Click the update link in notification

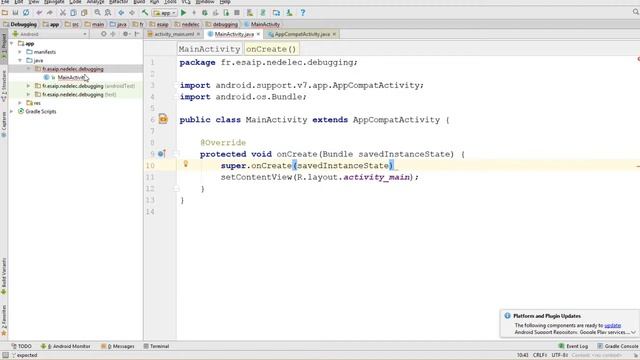pyautogui.click(x=612, y=325)
